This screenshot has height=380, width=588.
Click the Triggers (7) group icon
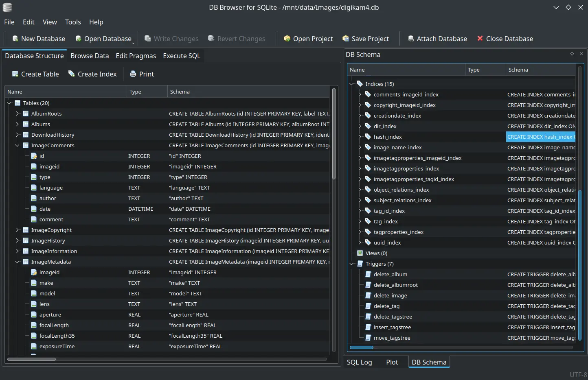click(360, 264)
